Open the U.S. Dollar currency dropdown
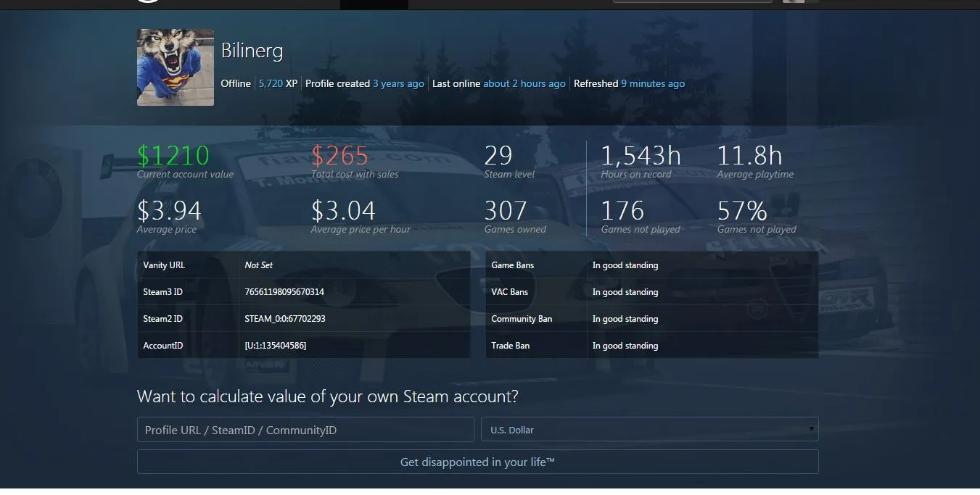The height and width of the screenshot is (495, 980). coord(650,430)
